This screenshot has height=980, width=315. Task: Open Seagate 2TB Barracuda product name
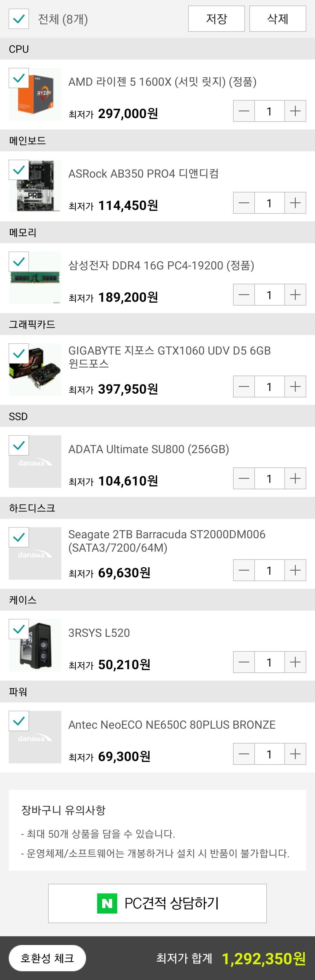(167, 541)
